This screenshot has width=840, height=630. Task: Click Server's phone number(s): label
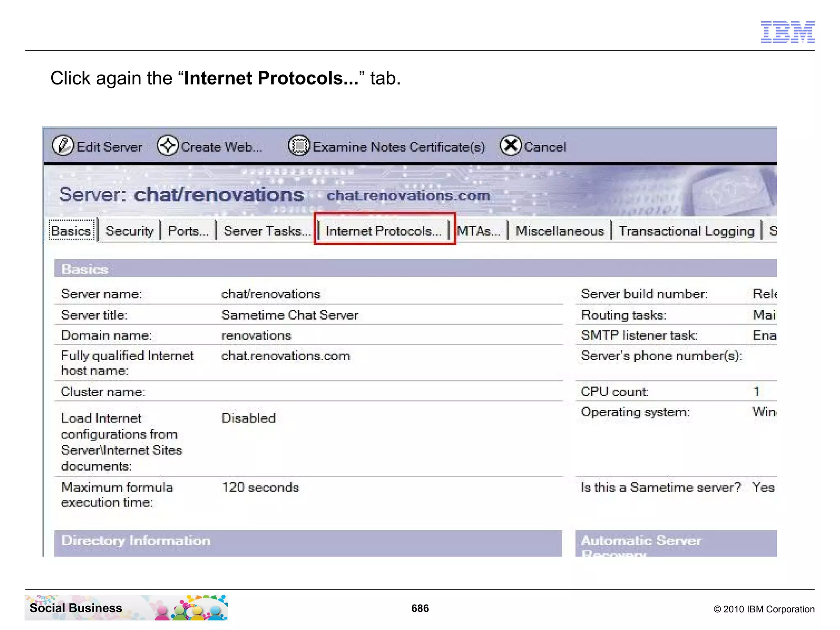pos(662,356)
